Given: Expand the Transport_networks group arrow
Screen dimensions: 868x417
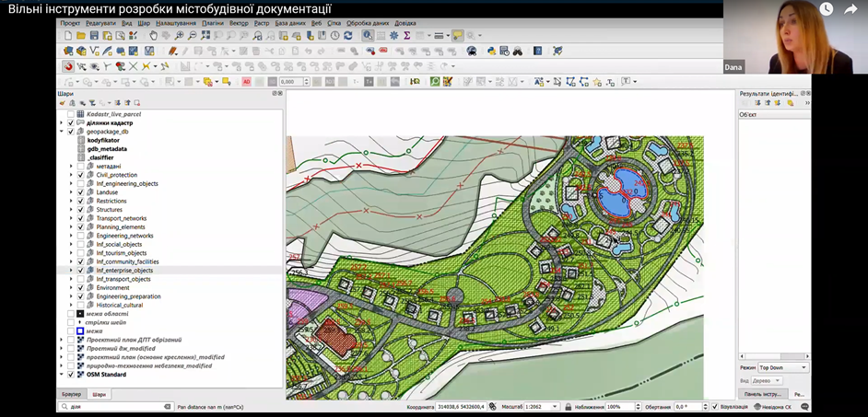Looking at the screenshot, I should pyautogui.click(x=71, y=218).
